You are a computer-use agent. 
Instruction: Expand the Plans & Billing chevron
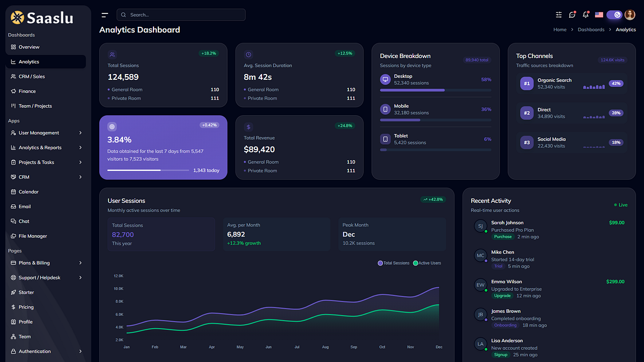(x=80, y=263)
